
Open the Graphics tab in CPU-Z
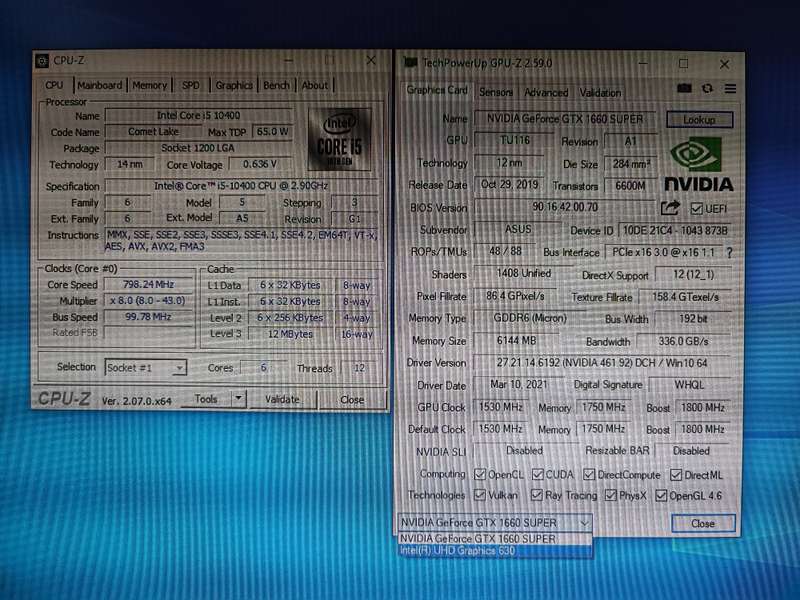click(x=234, y=85)
